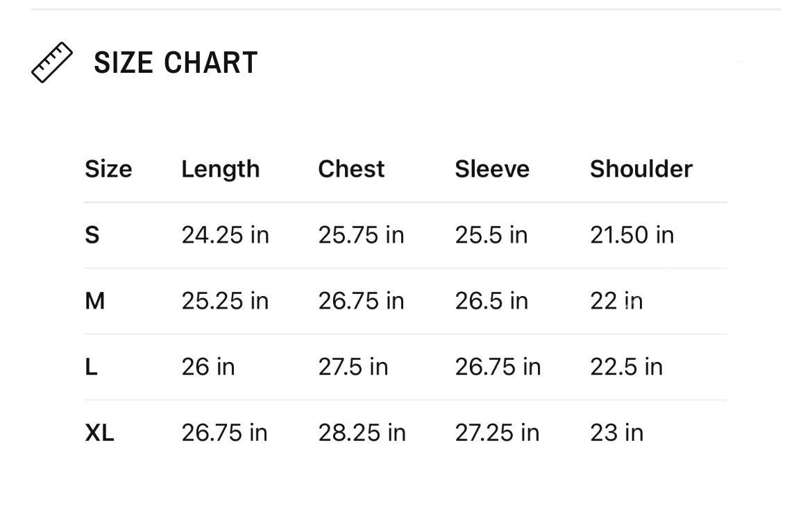Click the ruler icon beside Size Chart
Viewport: 812px width, 511px height.
52,63
